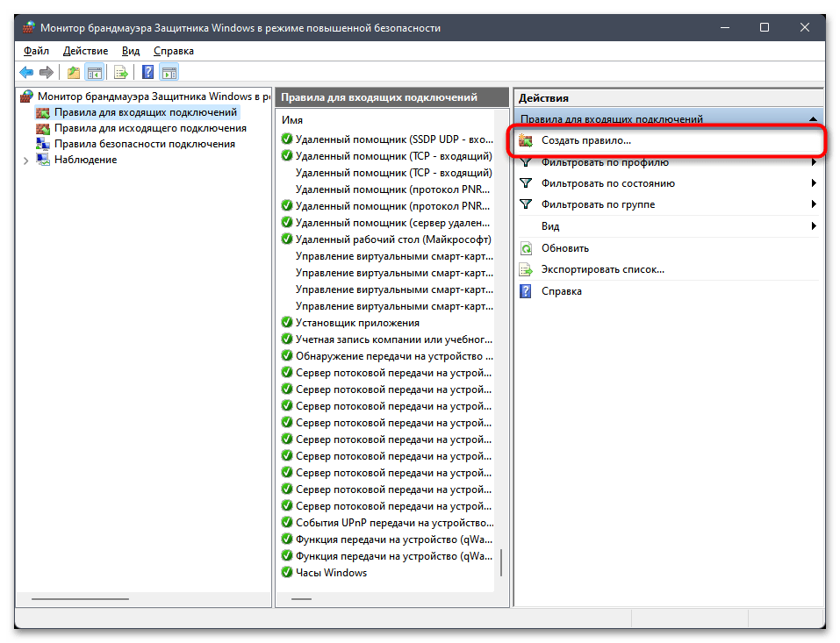Click the Экспортировать список action link
The width and height of the screenshot is (840, 643).
(x=602, y=269)
